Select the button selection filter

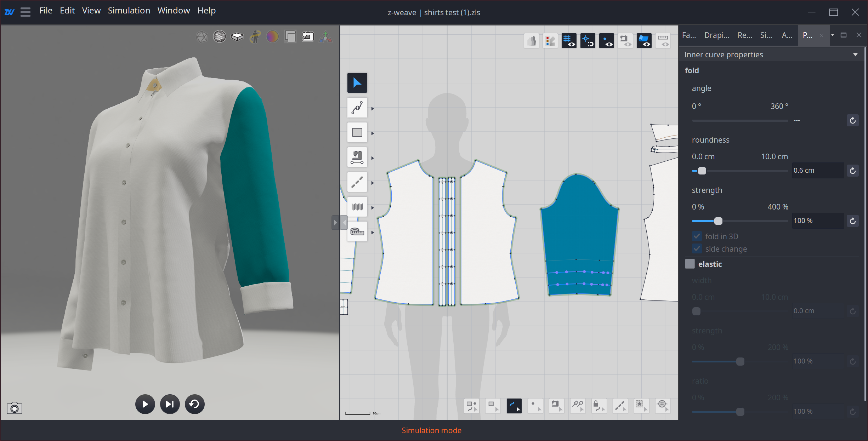coord(663,406)
